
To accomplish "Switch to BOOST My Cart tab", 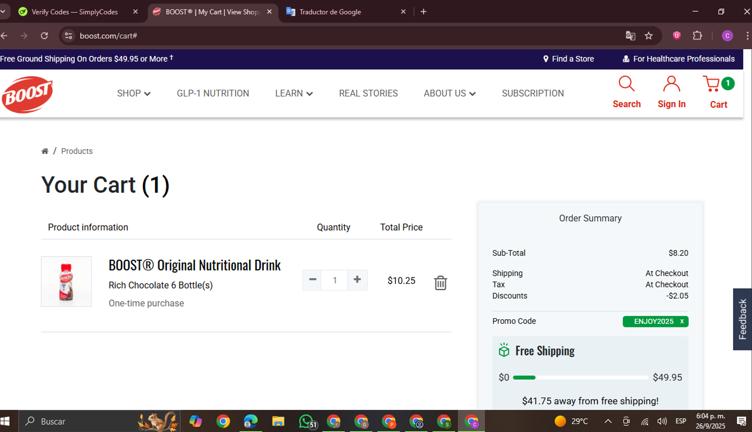I will pyautogui.click(x=211, y=12).
